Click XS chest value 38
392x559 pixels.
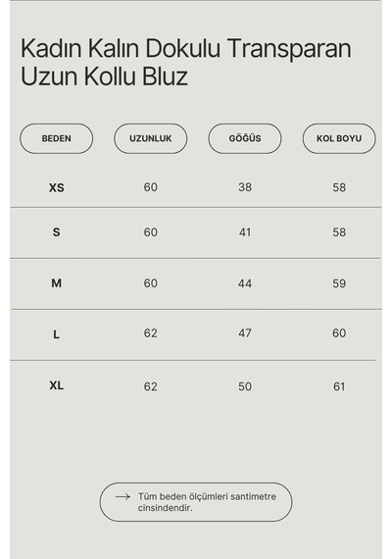pos(245,187)
